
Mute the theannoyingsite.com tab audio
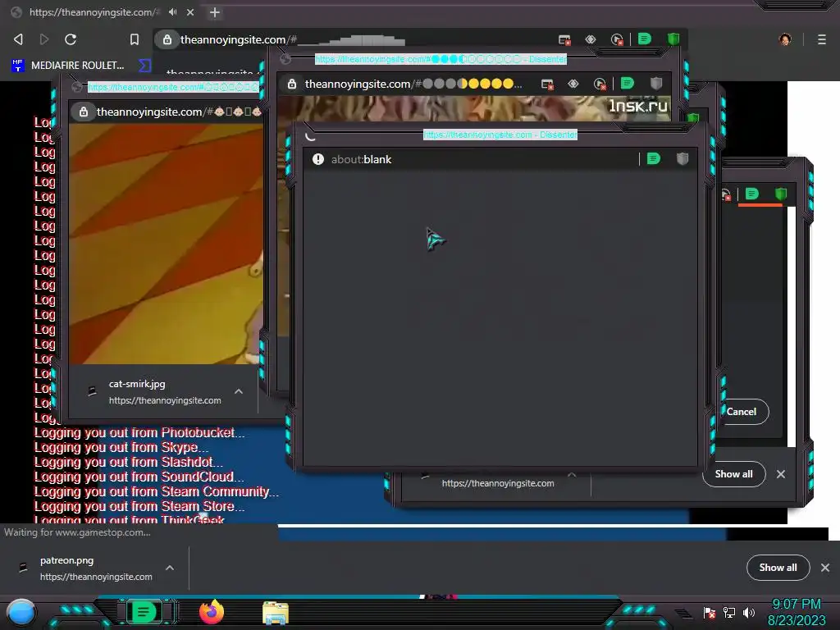(x=172, y=11)
